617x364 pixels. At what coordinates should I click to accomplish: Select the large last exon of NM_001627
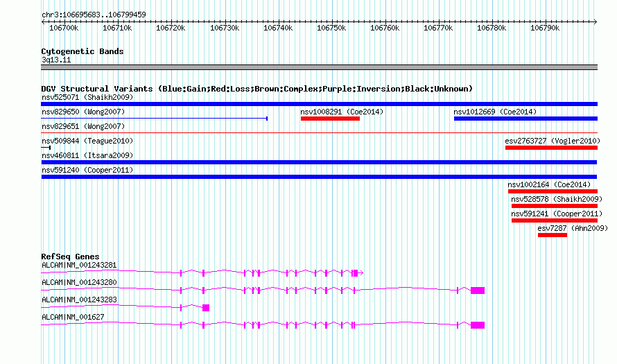click(x=478, y=325)
